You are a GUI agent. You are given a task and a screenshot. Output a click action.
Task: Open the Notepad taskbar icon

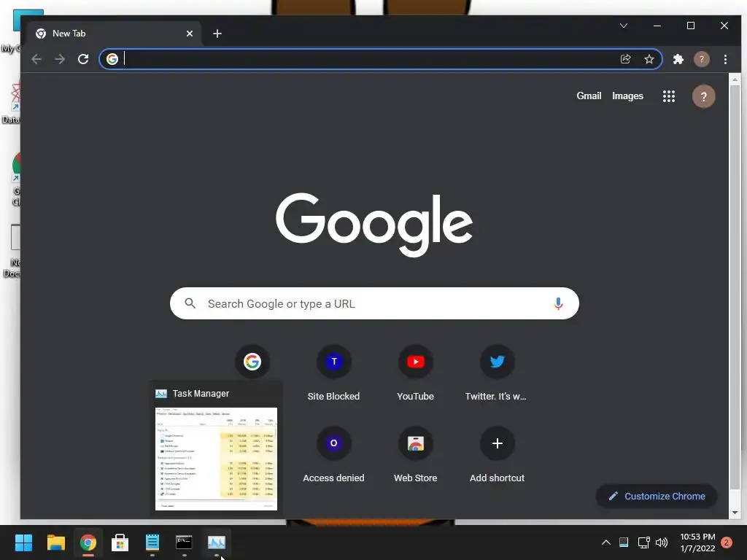(x=152, y=542)
